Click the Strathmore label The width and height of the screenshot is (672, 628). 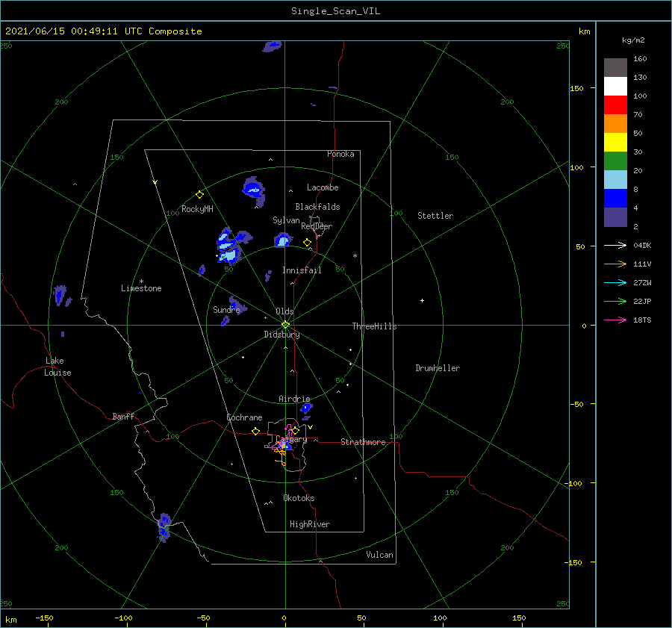pyautogui.click(x=363, y=442)
